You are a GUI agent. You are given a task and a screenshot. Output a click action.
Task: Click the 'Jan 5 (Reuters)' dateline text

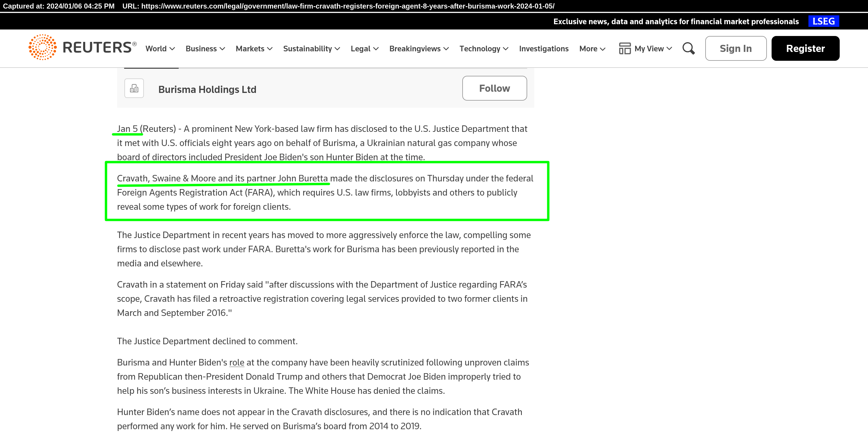[x=147, y=129]
